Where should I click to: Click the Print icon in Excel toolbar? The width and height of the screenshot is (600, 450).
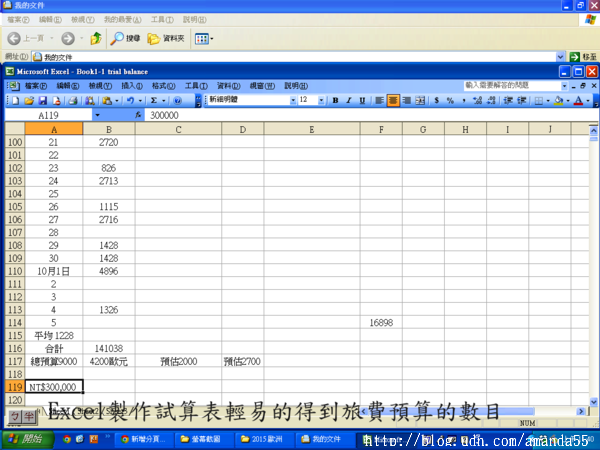pos(73,101)
